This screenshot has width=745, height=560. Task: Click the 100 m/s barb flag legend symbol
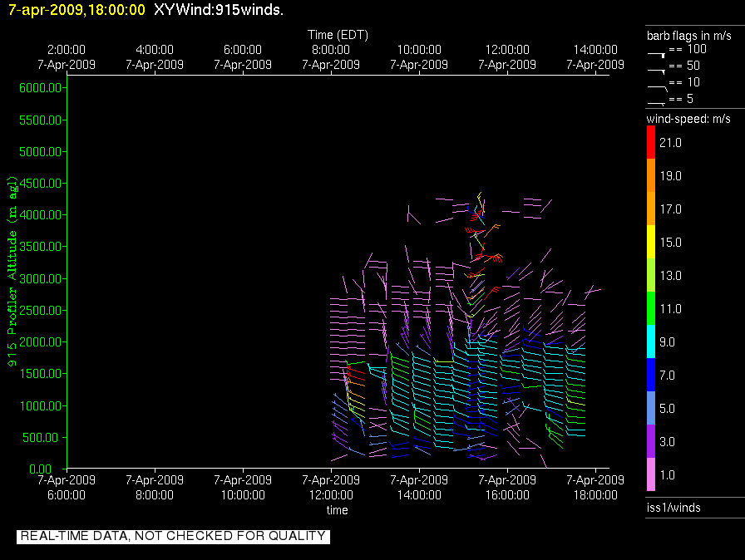656,55
